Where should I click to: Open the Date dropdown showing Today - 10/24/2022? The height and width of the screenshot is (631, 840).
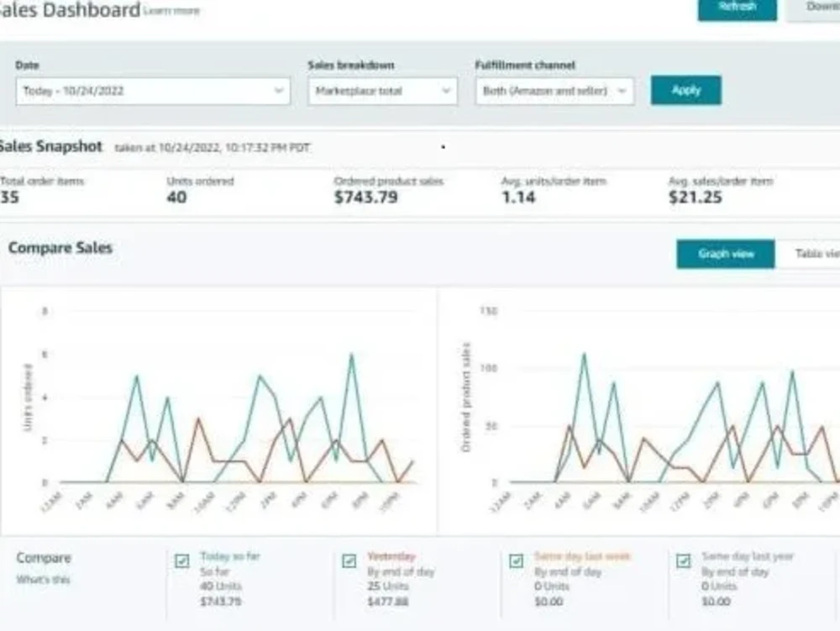[x=153, y=91]
